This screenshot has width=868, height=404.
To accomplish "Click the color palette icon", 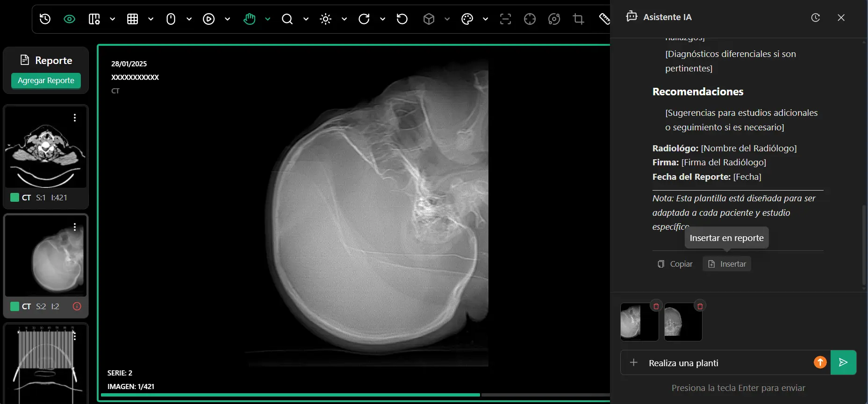I will tap(467, 19).
